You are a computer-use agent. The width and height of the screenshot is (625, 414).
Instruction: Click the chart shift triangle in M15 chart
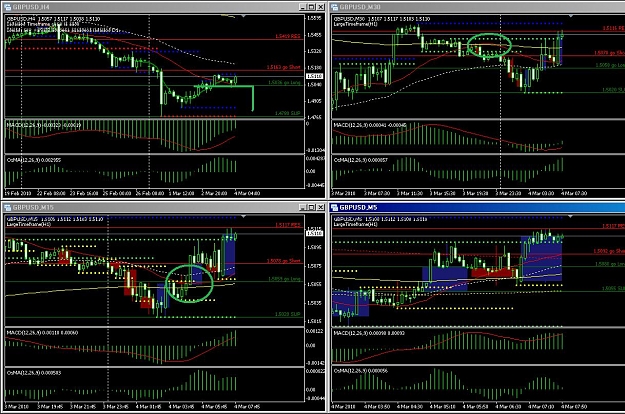pos(244,217)
